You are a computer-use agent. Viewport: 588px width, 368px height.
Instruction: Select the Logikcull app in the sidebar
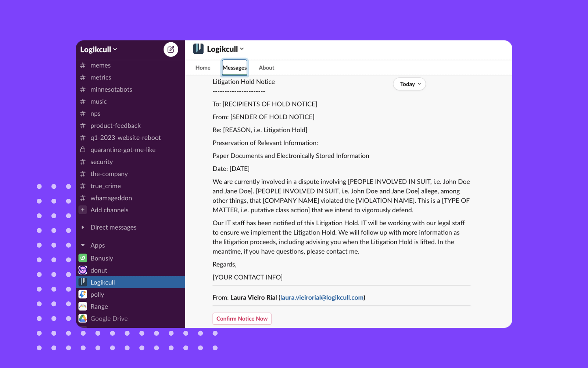coord(103,282)
